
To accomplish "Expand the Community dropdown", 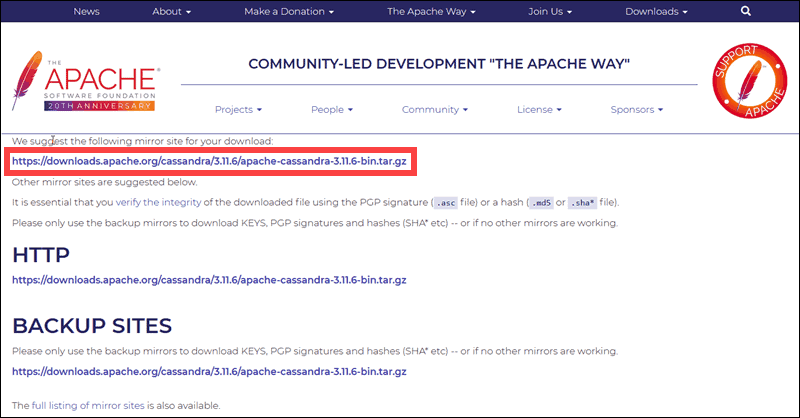I will pos(435,109).
